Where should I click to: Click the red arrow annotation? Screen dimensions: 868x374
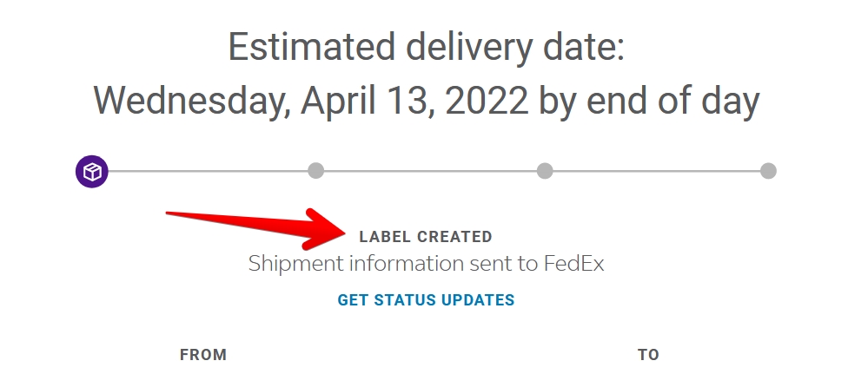[252, 225]
